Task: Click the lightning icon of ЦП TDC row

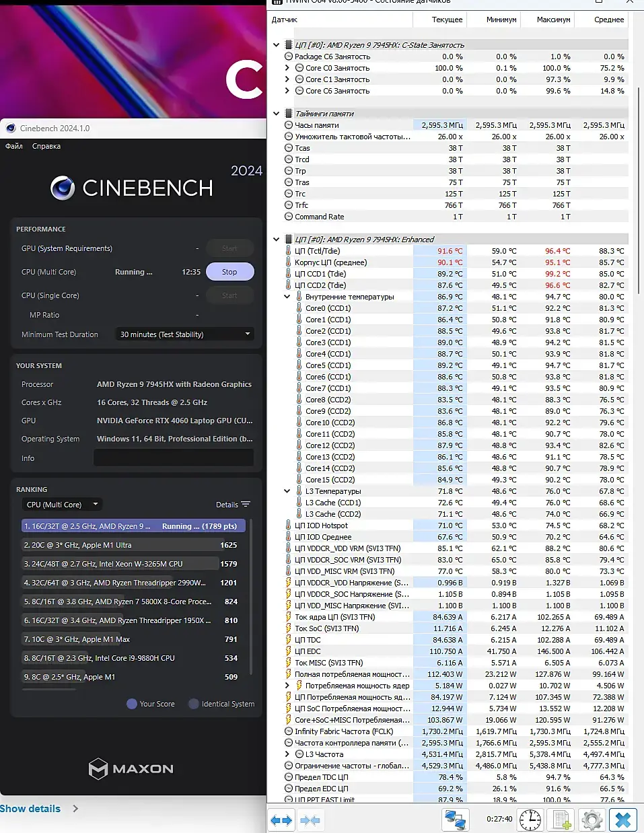Action: pyautogui.click(x=289, y=640)
